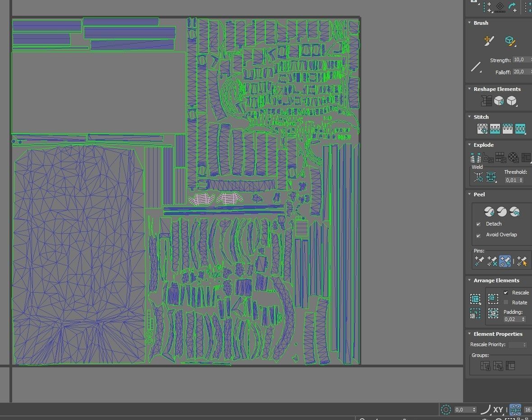Image resolution: width=532 pixels, height=420 pixels.
Task: Select the Paint Move brush tool
Action: (489, 41)
